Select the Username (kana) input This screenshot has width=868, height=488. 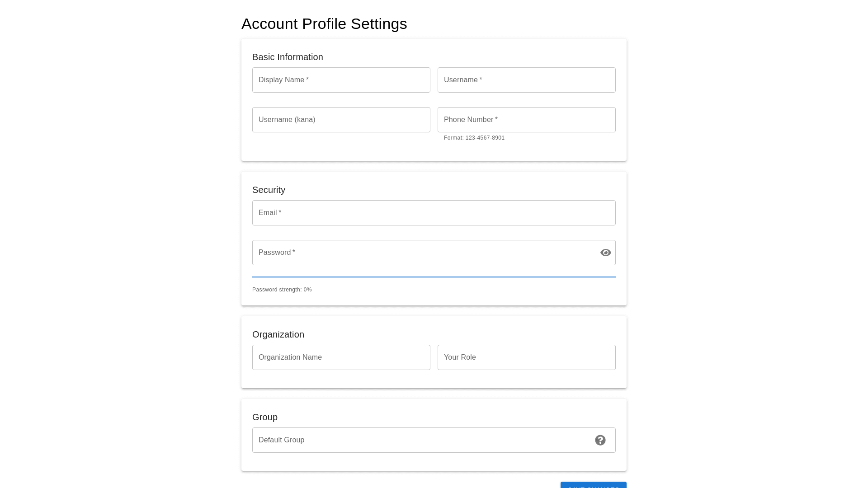(x=341, y=120)
